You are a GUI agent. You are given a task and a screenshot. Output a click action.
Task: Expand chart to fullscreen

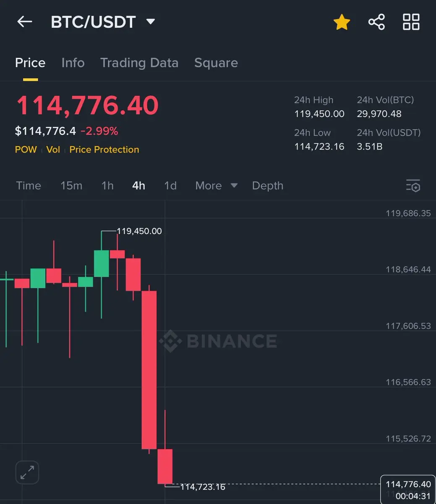[27, 472]
